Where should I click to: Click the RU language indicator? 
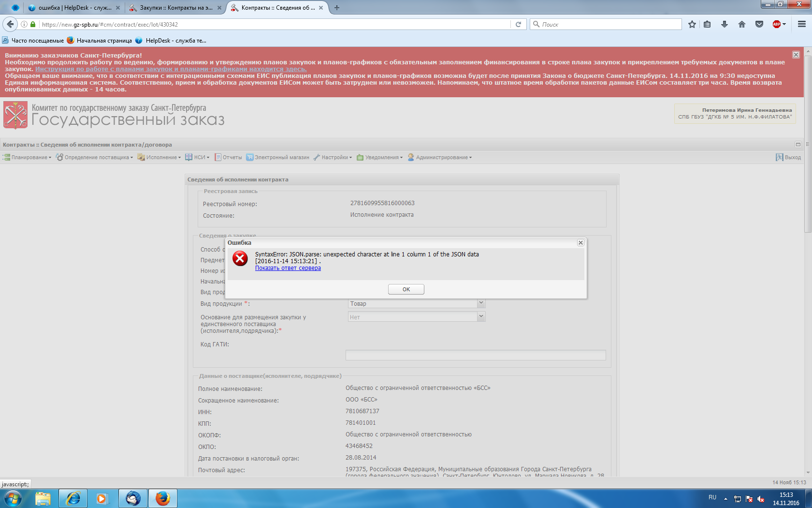pos(712,497)
